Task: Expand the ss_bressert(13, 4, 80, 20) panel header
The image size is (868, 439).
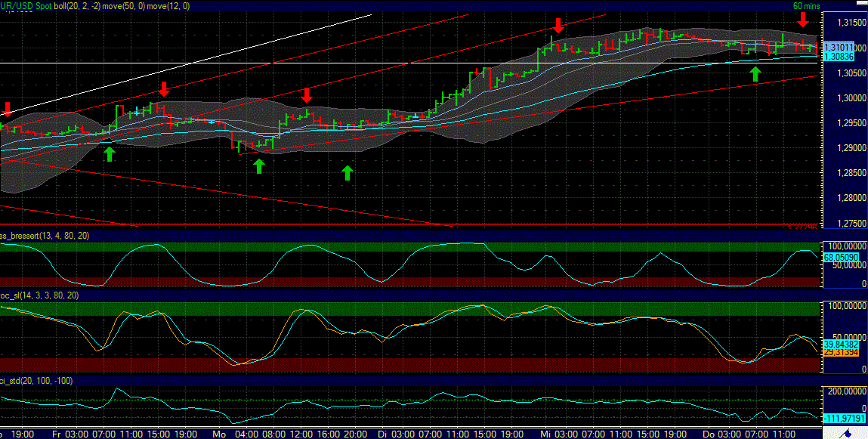Action: 44,235
